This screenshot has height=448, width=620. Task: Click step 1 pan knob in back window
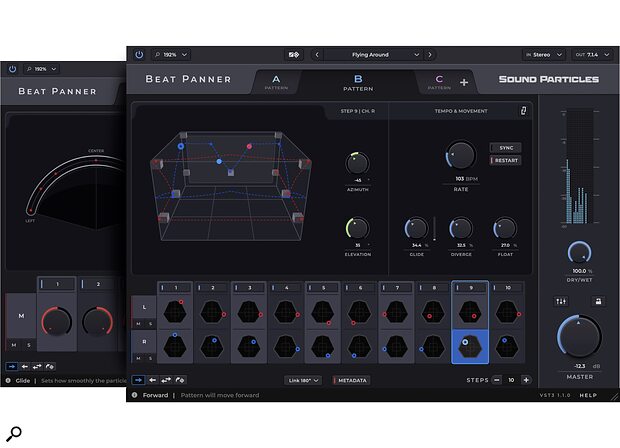pyautogui.click(x=57, y=321)
